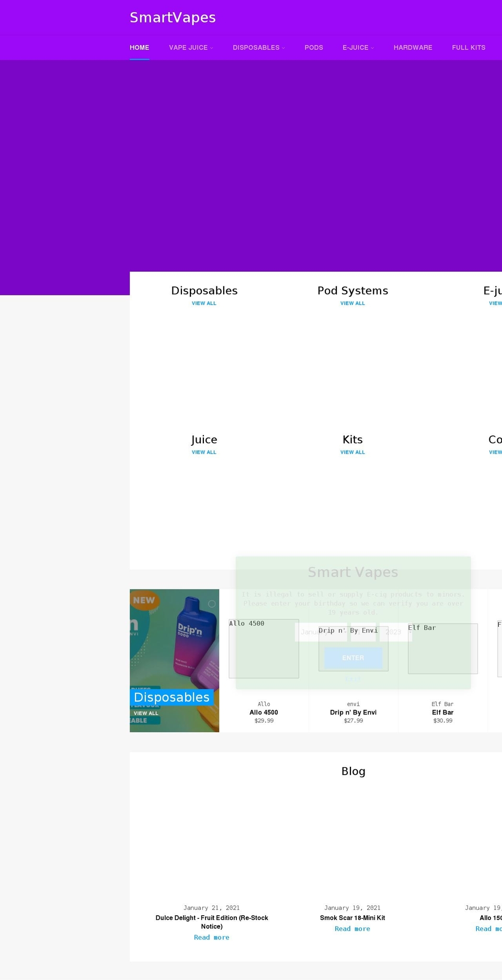Click Read more under Dulce Delight post

click(x=212, y=938)
